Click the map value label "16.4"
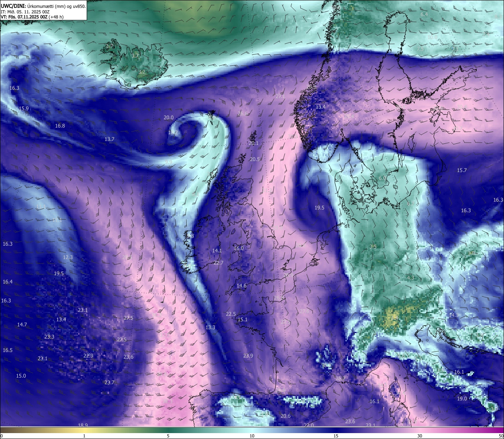This screenshot has width=504, height=439. pos(7,282)
